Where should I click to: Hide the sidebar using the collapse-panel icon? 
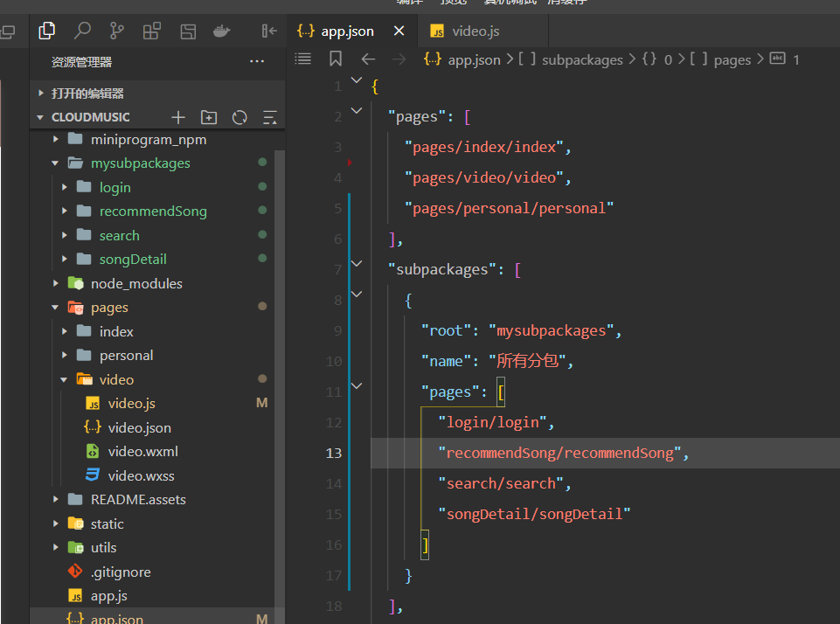tap(269, 31)
